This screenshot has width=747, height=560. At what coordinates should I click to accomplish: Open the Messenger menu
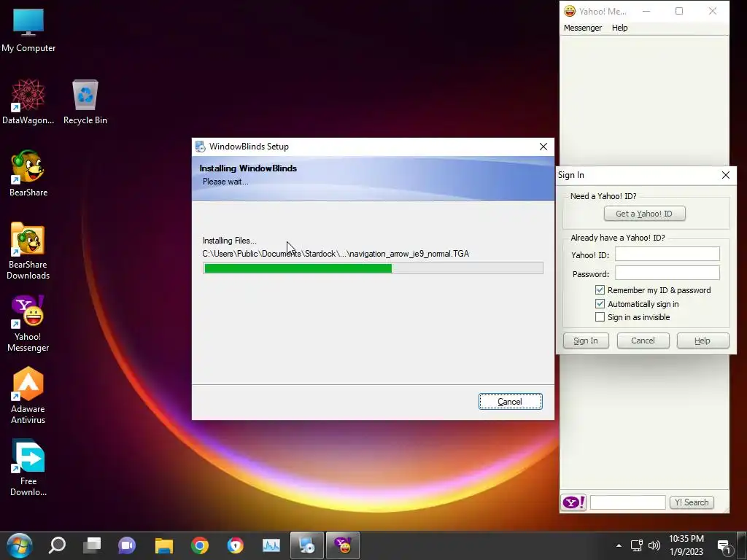pos(583,28)
